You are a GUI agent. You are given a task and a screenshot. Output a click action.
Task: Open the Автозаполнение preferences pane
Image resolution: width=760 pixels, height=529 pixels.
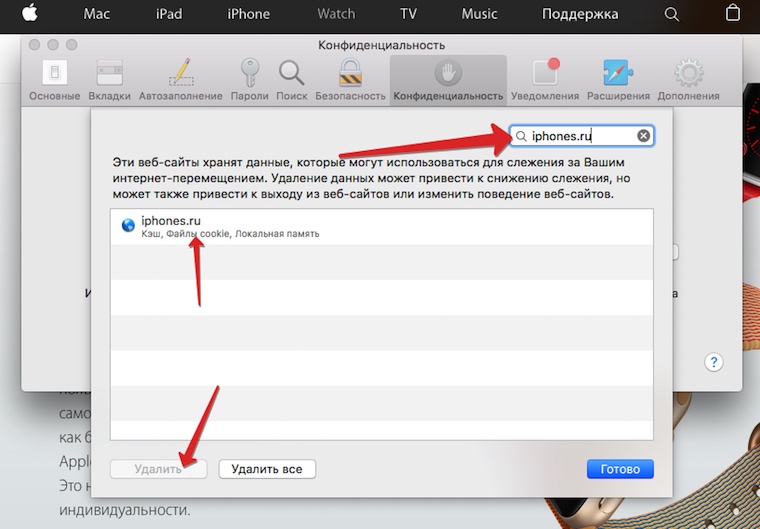click(180, 80)
